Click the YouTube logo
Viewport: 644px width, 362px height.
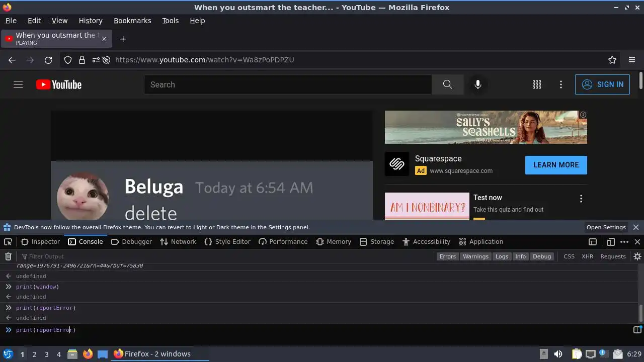click(x=59, y=84)
